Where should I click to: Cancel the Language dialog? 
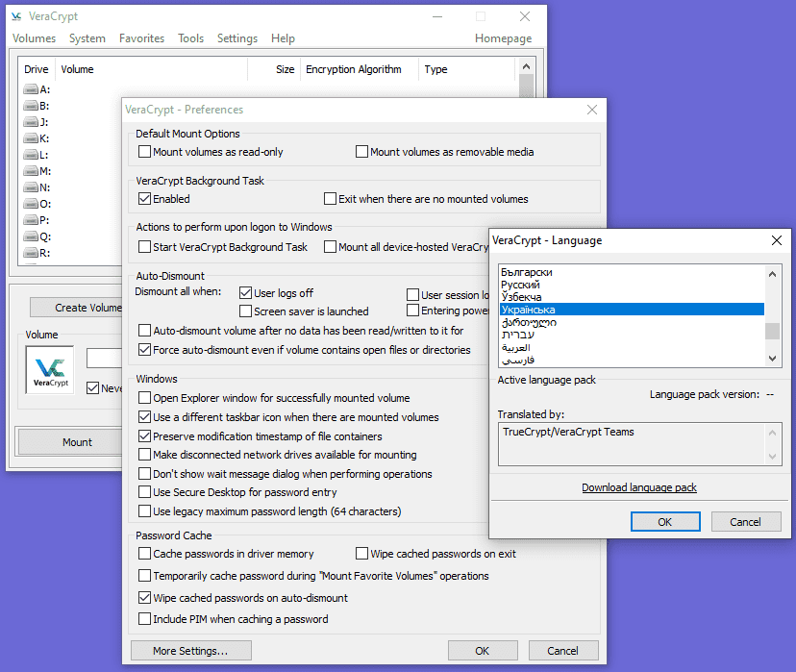tap(745, 522)
